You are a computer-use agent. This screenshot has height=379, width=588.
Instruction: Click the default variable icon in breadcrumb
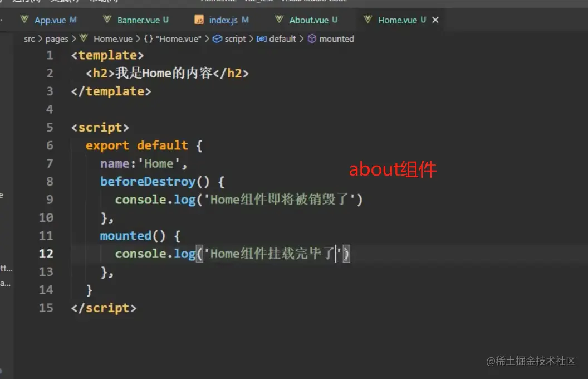click(262, 39)
